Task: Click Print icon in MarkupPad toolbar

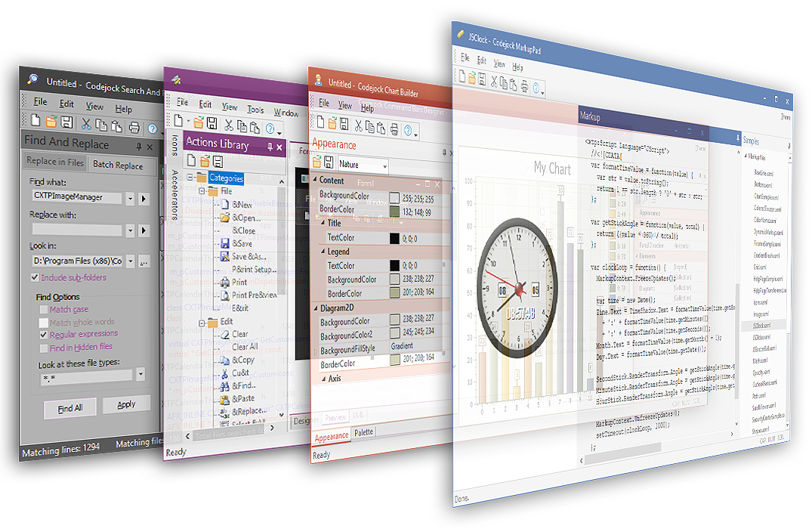Action: [524, 85]
